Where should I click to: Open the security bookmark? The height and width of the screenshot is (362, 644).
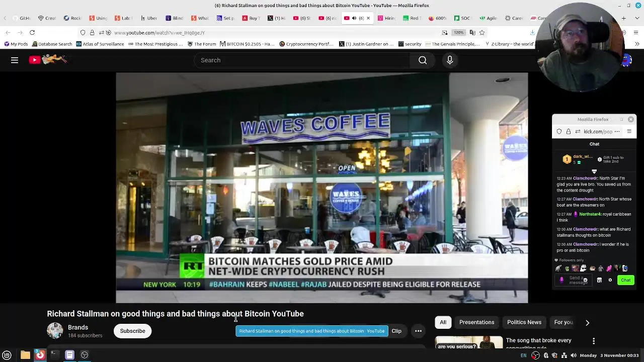click(x=410, y=44)
